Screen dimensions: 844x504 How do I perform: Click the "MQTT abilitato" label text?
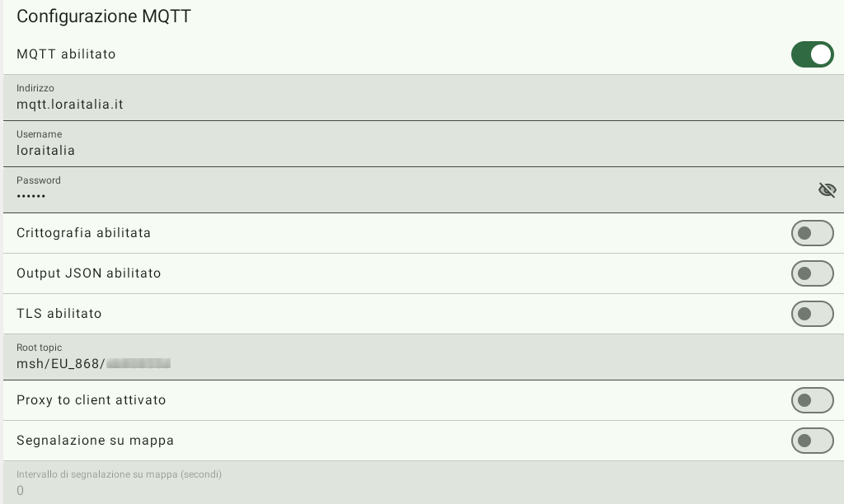[66, 54]
